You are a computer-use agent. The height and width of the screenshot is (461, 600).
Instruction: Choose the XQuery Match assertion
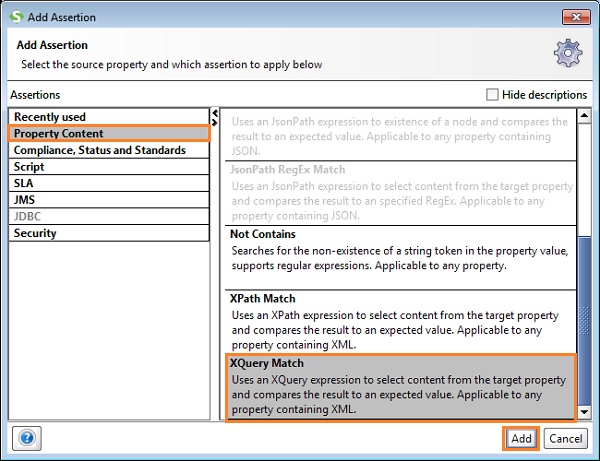tap(401, 388)
